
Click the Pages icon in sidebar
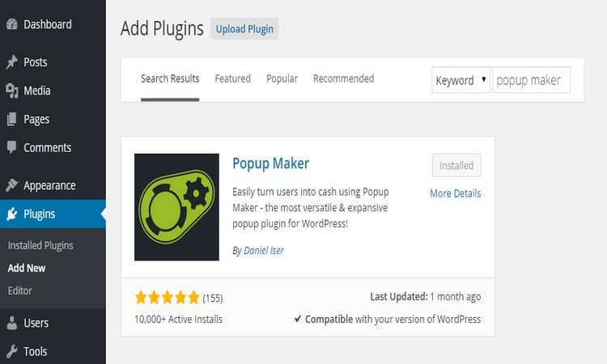(11, 120)
